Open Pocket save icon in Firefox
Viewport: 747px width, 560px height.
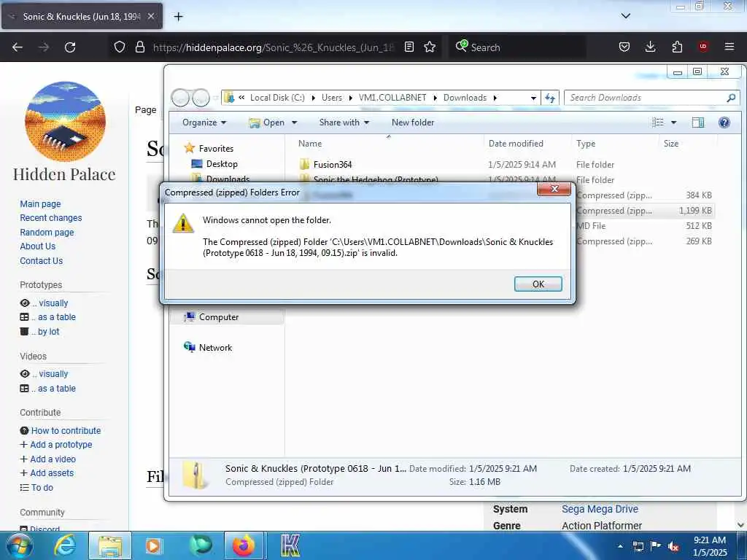pos(624,47)
